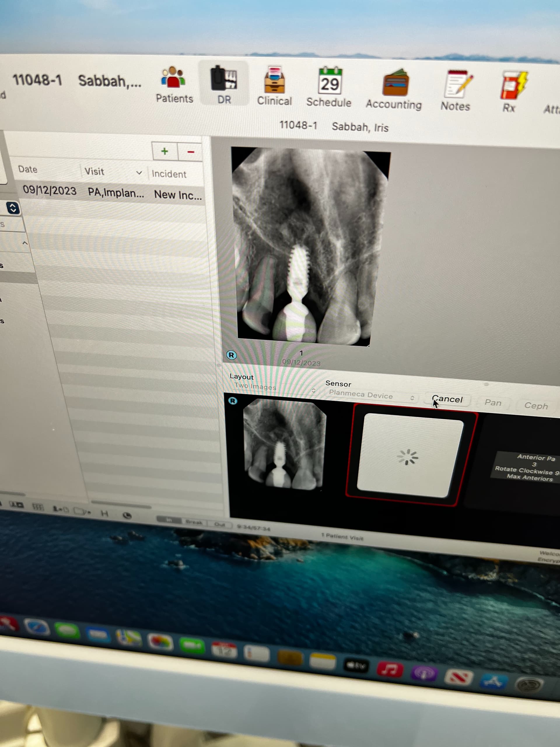Sort visits by Date column header
Viewport: 560px width, 747px height.
pyautogui.click(x=28, y=169)
